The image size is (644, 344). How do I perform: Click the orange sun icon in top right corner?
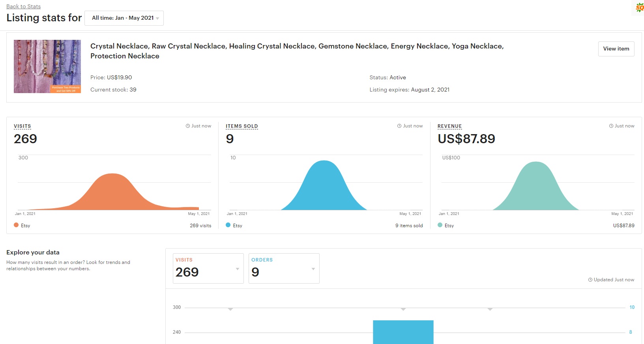tap(639, 7)
